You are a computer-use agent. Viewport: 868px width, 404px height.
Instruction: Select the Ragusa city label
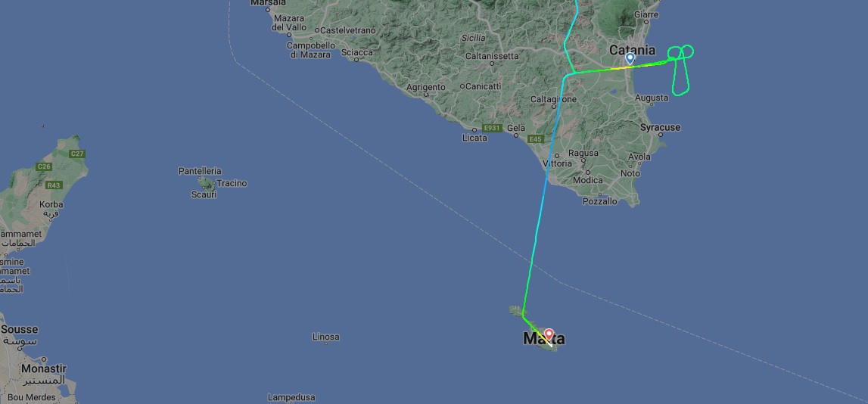click(x=583, y=153)
